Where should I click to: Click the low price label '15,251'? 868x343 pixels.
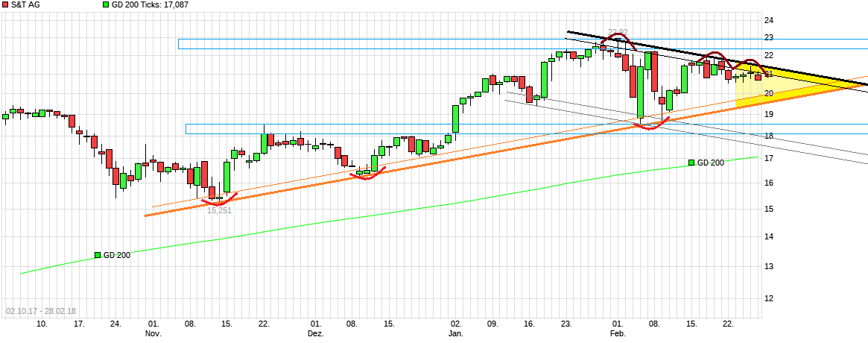point(219,210)
